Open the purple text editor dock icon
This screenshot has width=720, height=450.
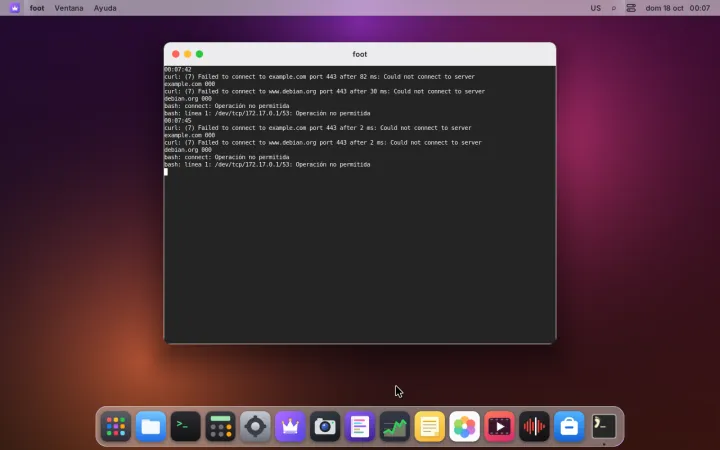pos(360,427)
